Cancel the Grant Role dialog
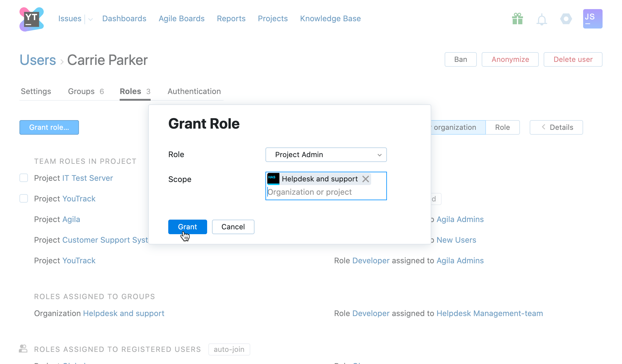Viewport: 622px width, 364px height. (x=233, y=227)
